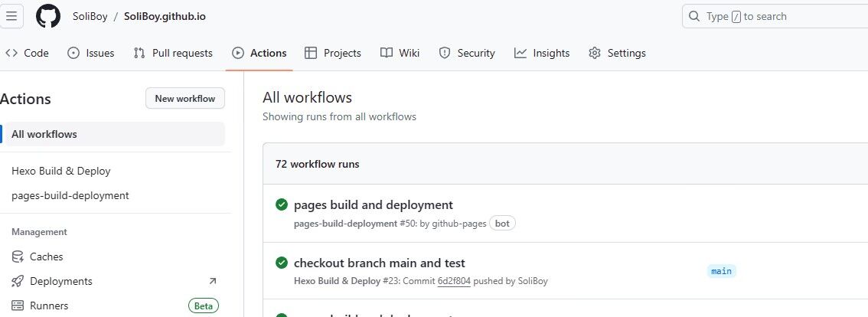Switch to the Issues tab
Image resolution: width=868 pixels, height=317 pixels.
(x=91, y=53)
